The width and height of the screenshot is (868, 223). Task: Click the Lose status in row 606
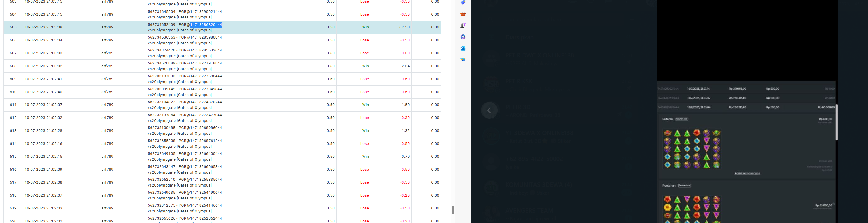[364, 40]
